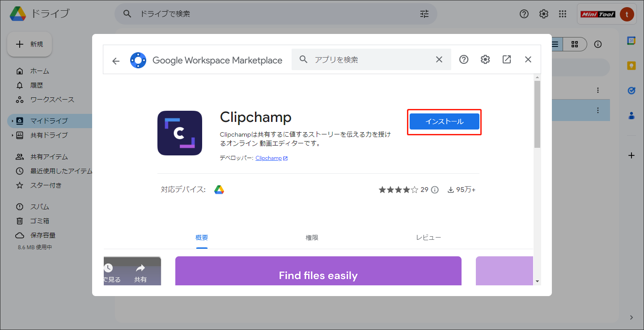Open the Drive details info icon
This screenshot has width=644, height=330.
(598, 44)
